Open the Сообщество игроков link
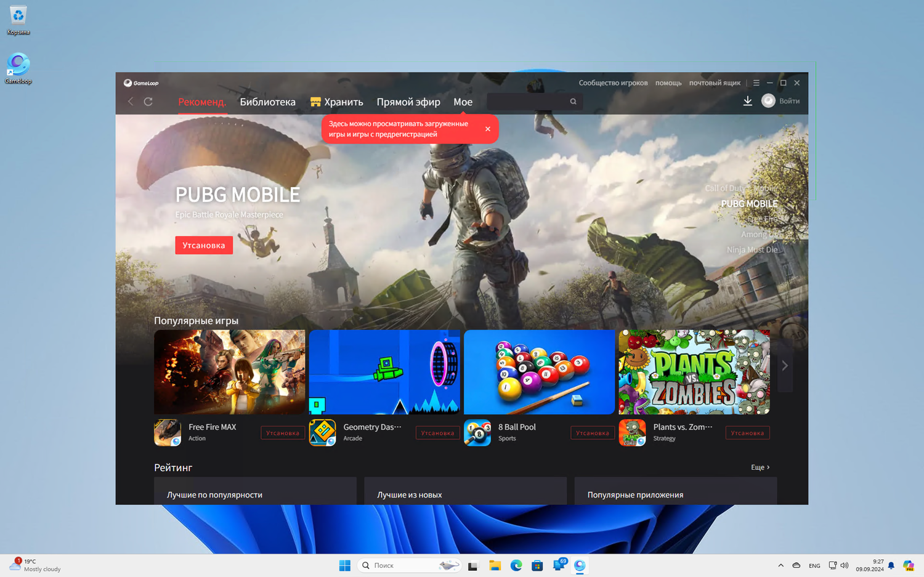The height and width of the screenshot is (577, 924). click(613, 83)
